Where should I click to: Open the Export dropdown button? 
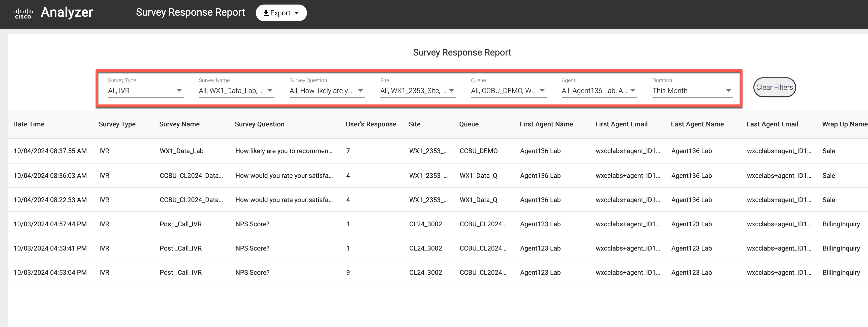(281, 13)
